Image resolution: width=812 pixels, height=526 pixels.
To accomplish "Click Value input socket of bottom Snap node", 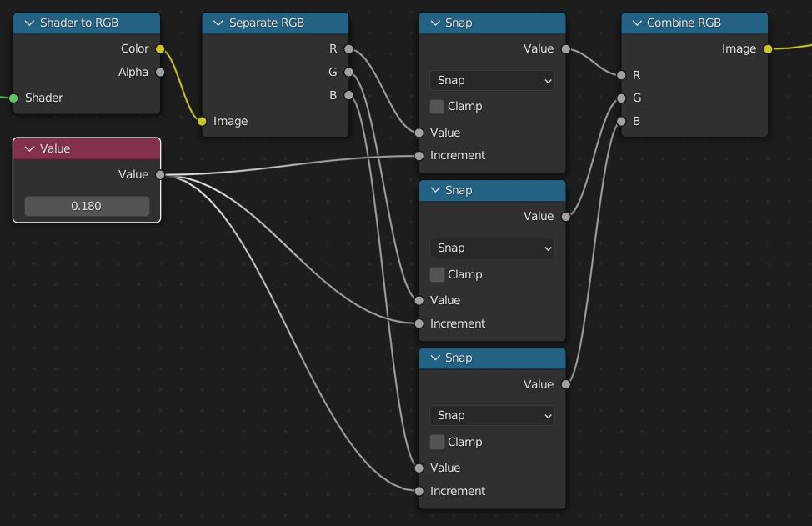I will pyautogui.click(x=419, y=468).
